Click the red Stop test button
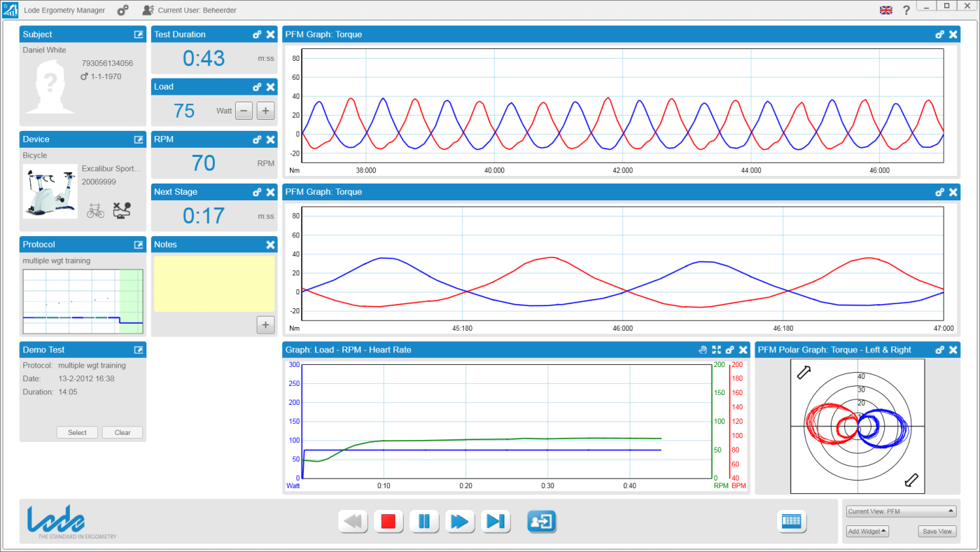 coord(388,521)
